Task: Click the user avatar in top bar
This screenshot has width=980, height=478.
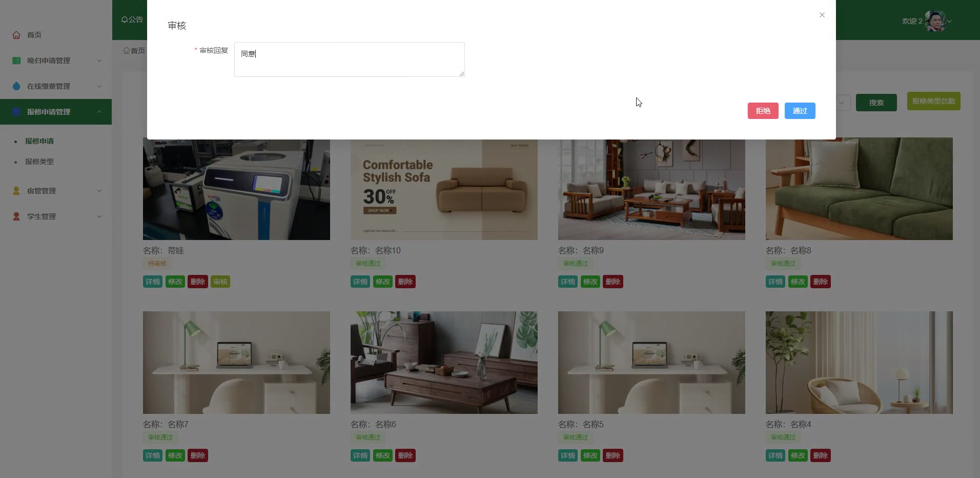Action: pyautogui.click(x=935, y=21)
